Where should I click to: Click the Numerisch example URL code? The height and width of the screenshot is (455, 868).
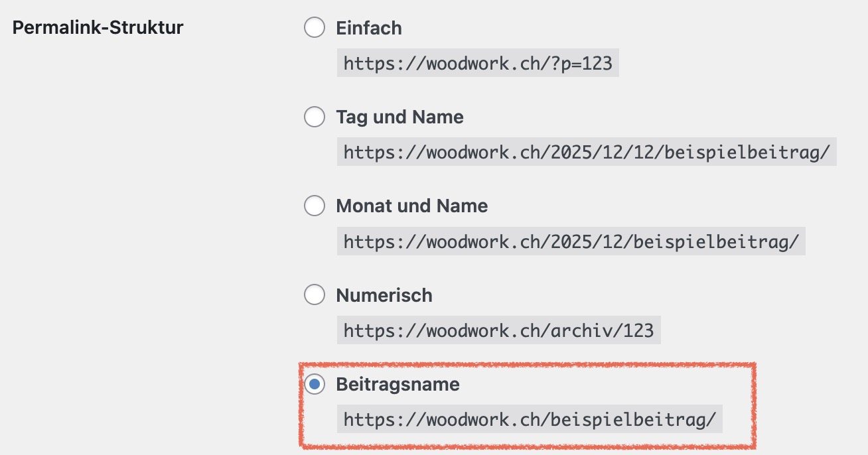pos(498,330)
